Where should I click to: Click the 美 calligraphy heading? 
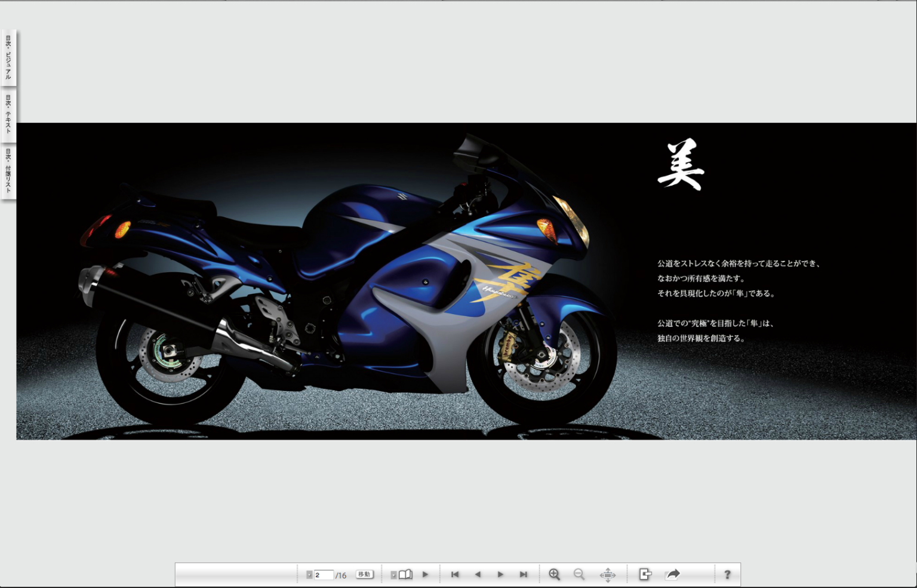(681, 165)
